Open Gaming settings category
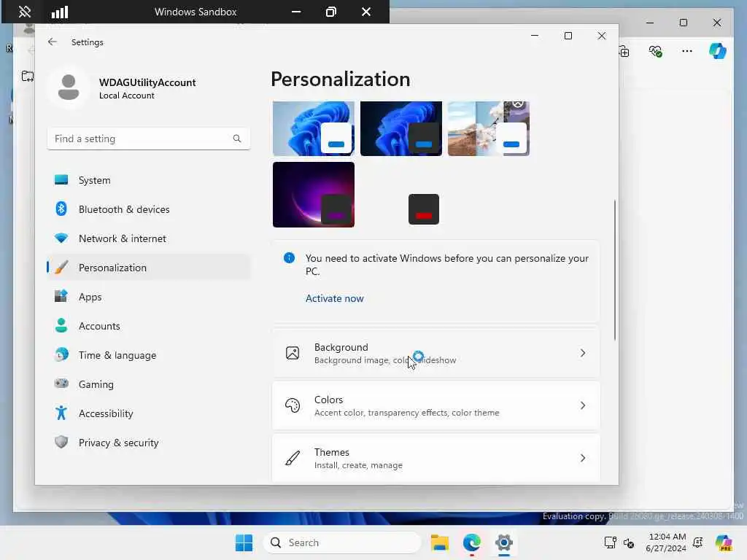 point(149,384)
